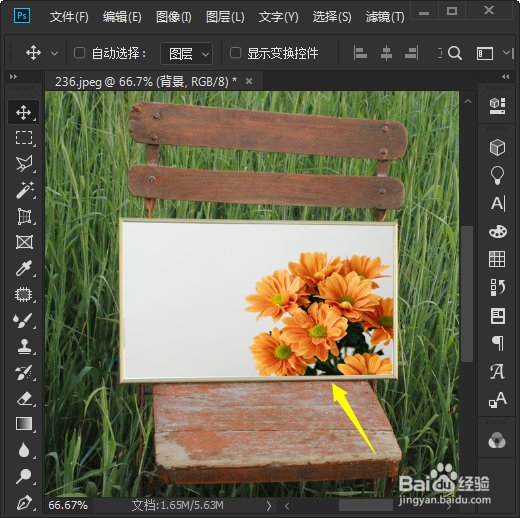This screenshot has height=518, width=520.
Task: Open the History panel icon
Action: pos(497,287)
